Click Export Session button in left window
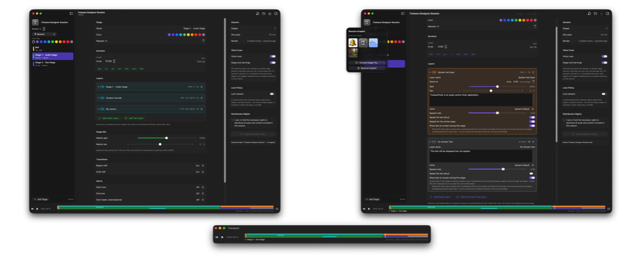This screenshot has width=644, height=256. (x=253, y=134)
